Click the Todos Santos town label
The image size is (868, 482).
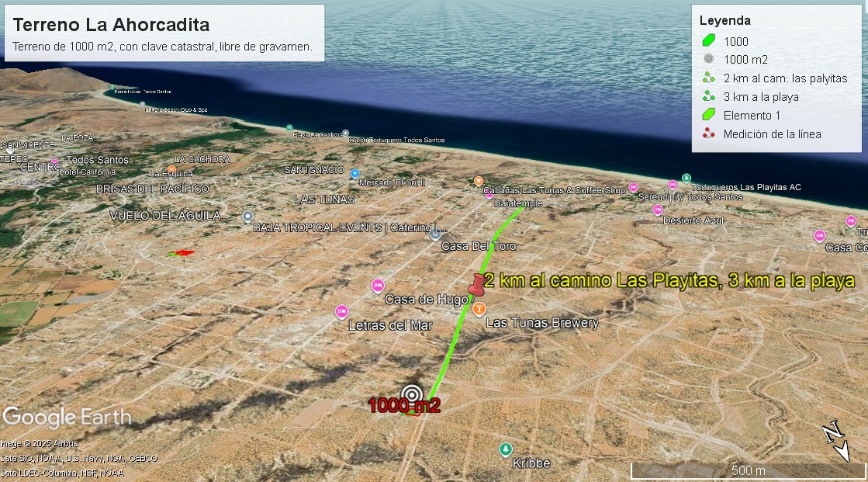click(x=98, y=160)
